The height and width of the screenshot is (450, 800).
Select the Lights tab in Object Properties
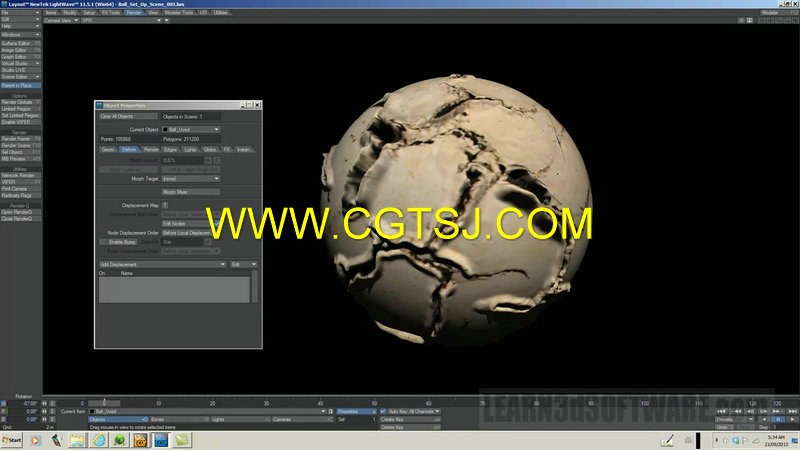[x=190, y=149]
